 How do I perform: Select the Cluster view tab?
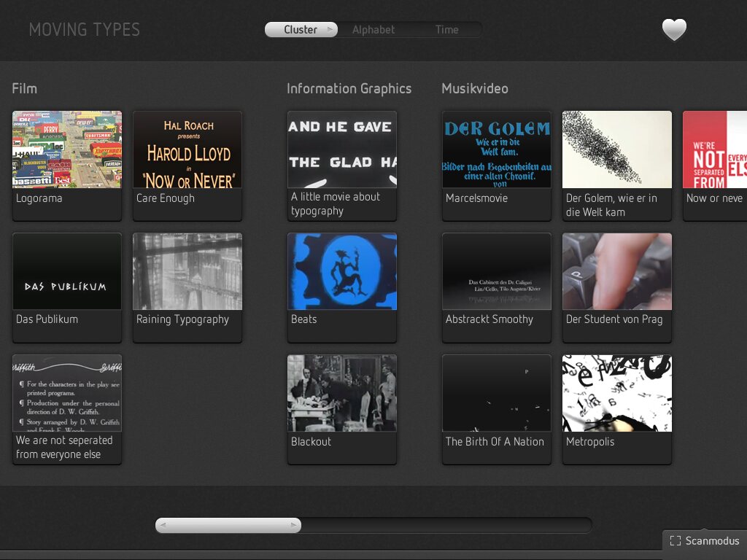[301, 29]
